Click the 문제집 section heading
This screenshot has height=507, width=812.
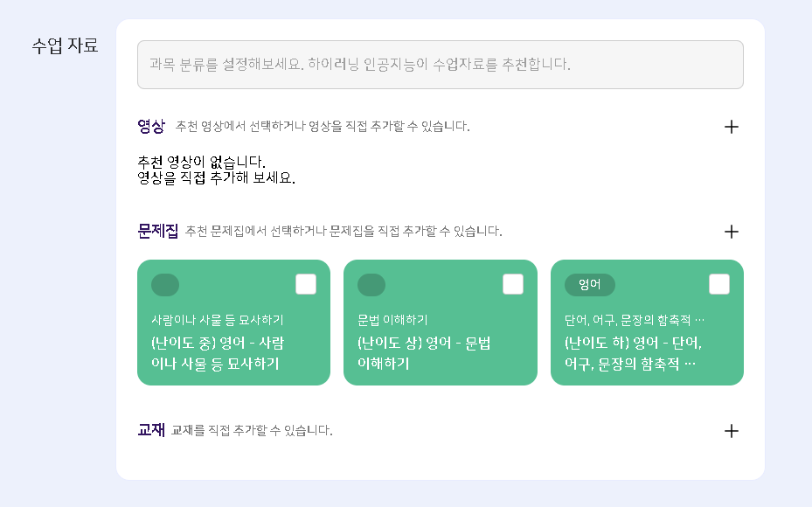158,232
